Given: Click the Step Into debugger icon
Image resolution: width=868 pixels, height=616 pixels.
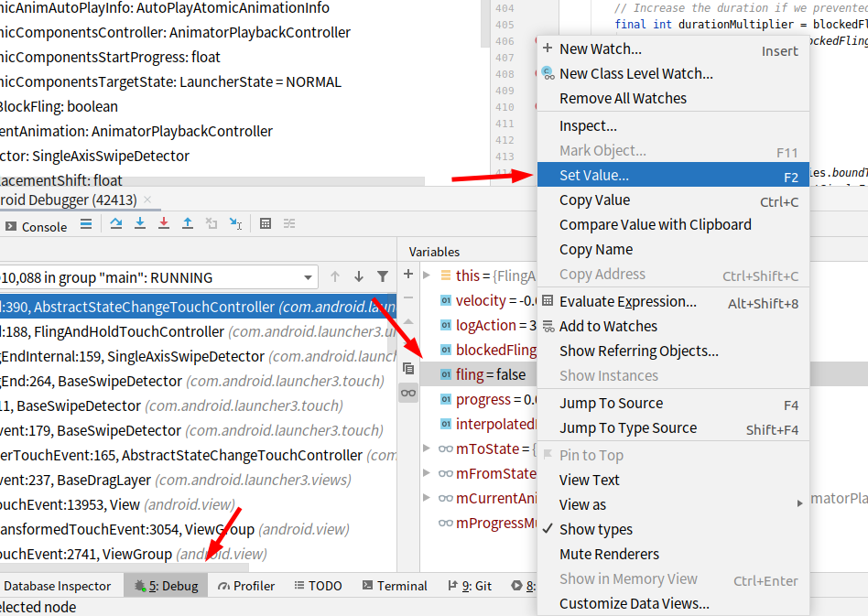Looking at the screenshot, I should pyautogui.click(x=140, y=223).
